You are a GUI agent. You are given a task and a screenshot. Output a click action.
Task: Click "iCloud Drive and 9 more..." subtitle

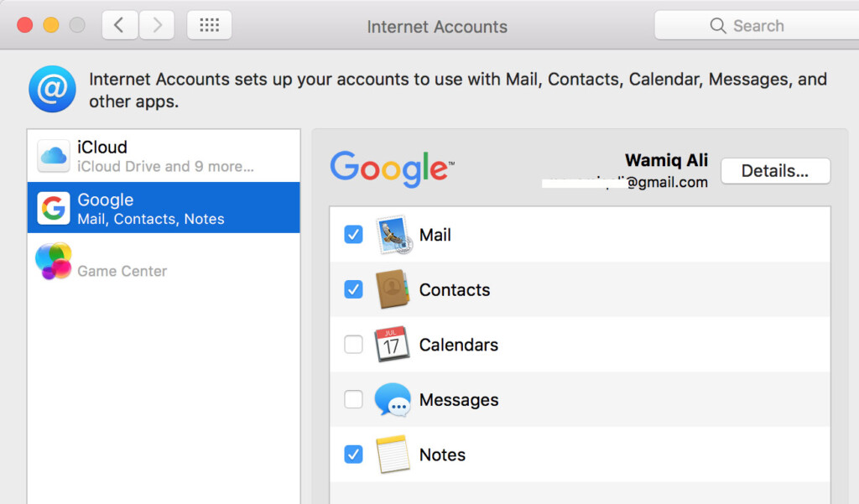(x=165, y=167)
